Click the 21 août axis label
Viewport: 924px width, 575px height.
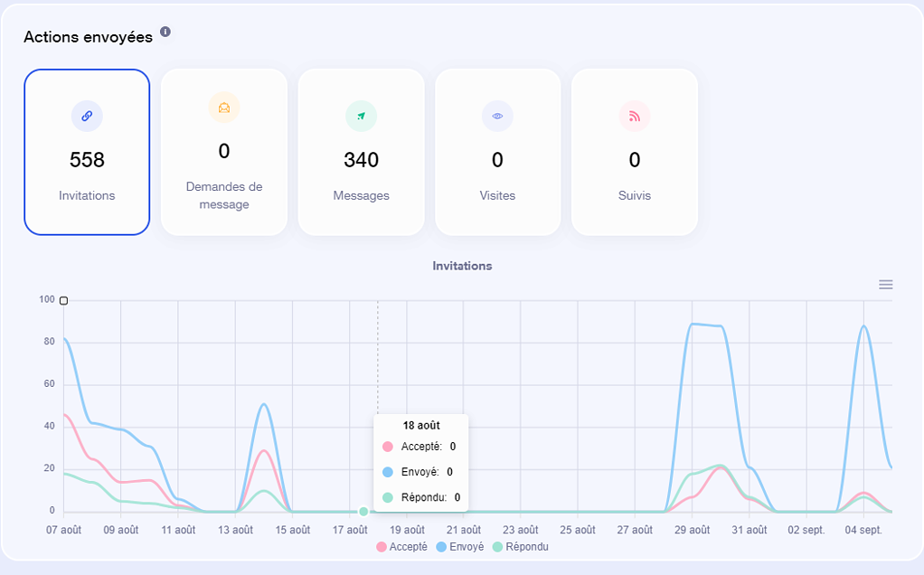pos(463,530)
